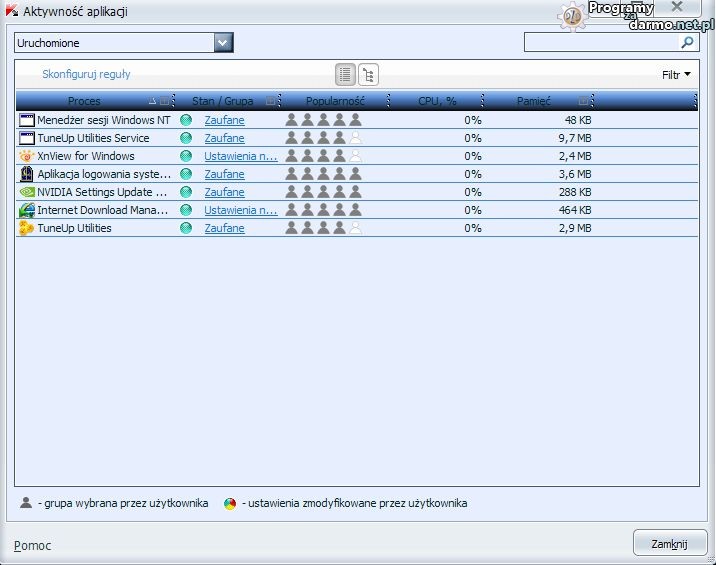Viewport: 716px width, 565px height.
Task: Select XnView for Windows name
Action: pyautogui.click(x=86, y=156)
